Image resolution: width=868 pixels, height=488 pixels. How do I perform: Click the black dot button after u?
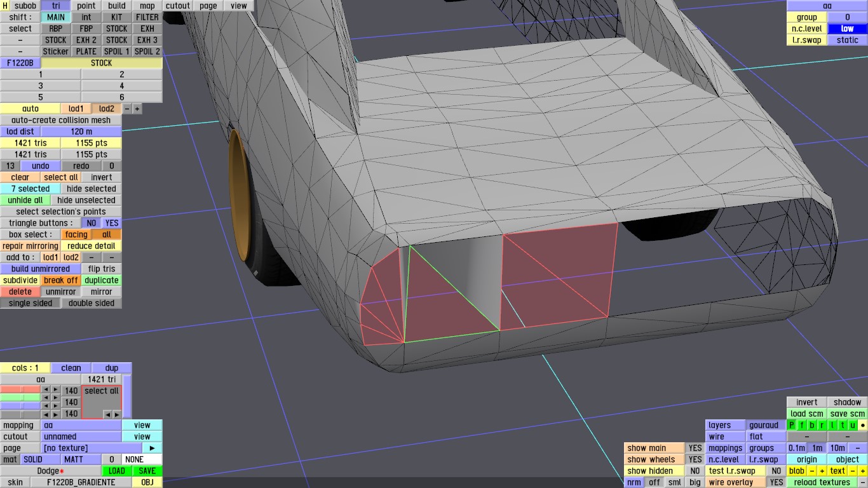pyautogui.click(x=863, y=425)
